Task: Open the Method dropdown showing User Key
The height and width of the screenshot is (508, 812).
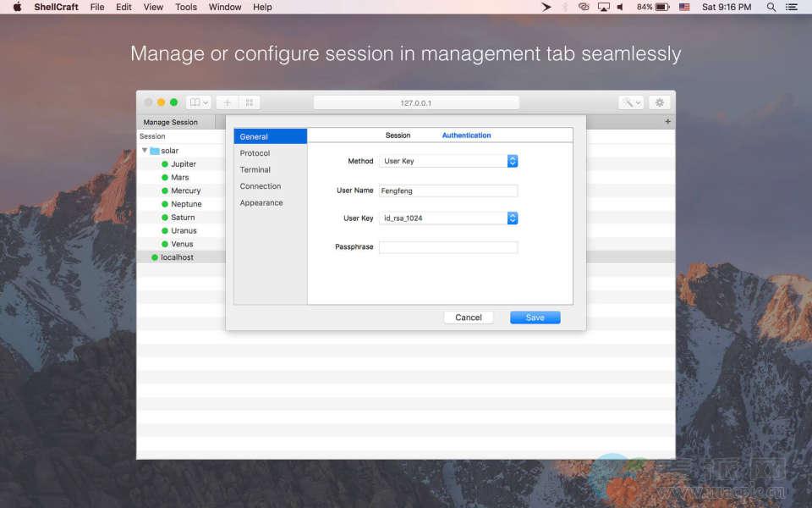Action: 448,161
